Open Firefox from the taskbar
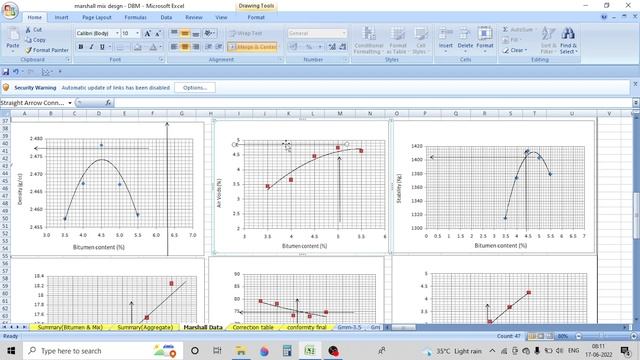 pos(264,351)
